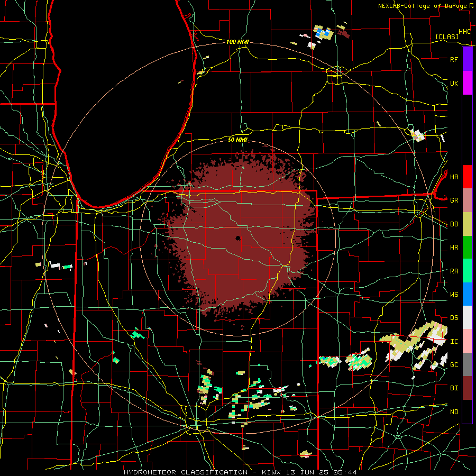The image size is (476, 476).
Task: Click the gray GC legend swatch
Action: [467, 364]
